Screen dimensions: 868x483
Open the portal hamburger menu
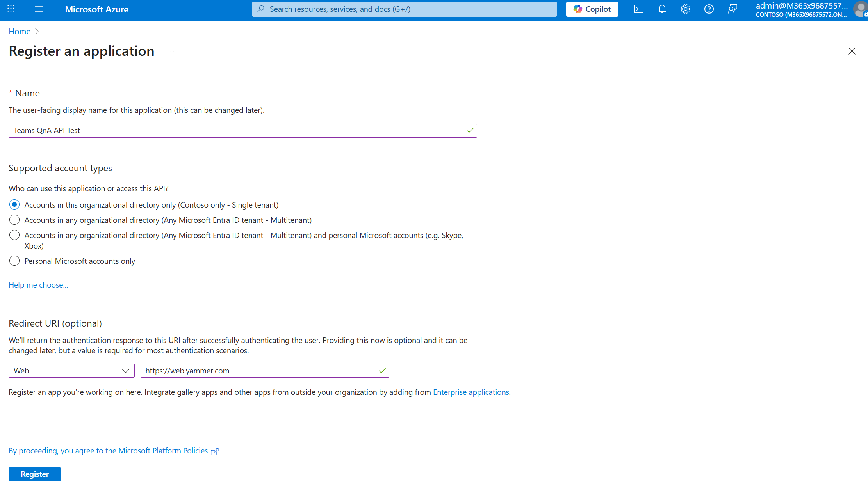(x=39, y=9)
